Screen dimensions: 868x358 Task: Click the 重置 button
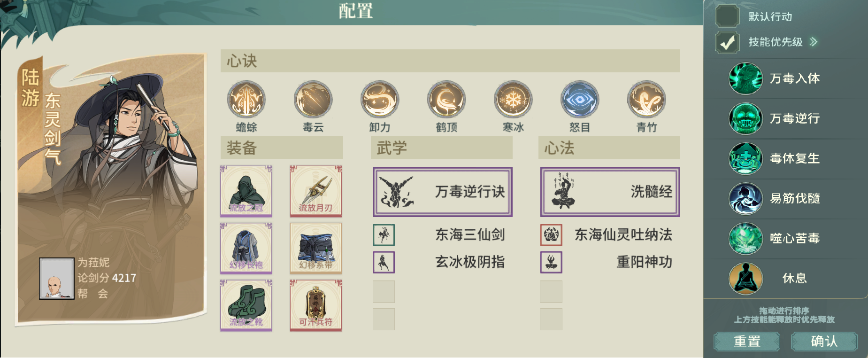point(747,341)
